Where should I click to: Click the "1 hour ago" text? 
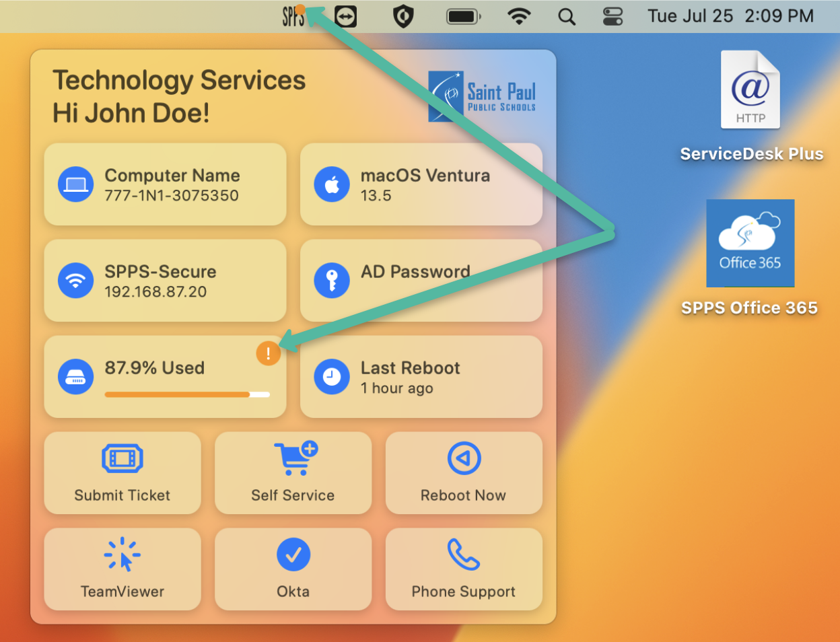[x=397, y=388]
